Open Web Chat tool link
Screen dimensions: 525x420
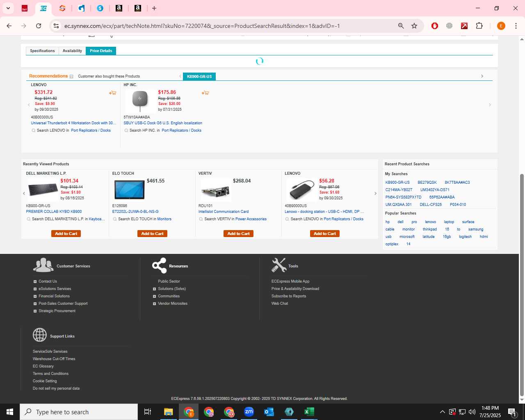280,304
